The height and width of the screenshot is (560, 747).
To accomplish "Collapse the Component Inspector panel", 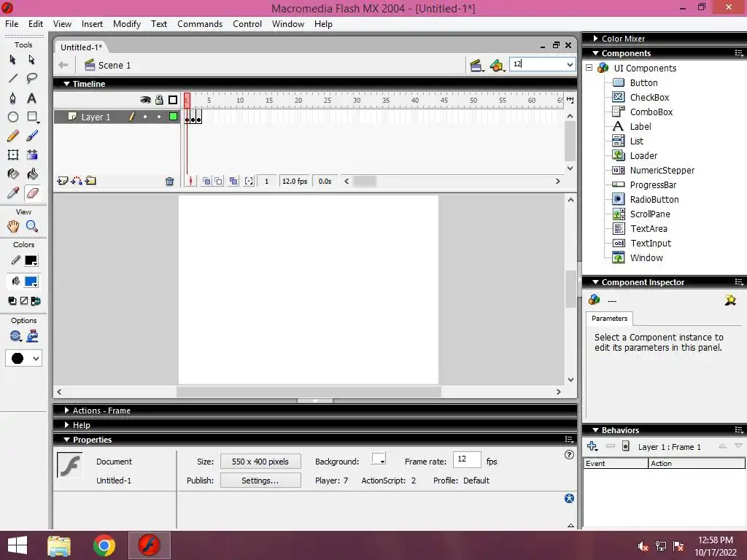I will (595, 282).
